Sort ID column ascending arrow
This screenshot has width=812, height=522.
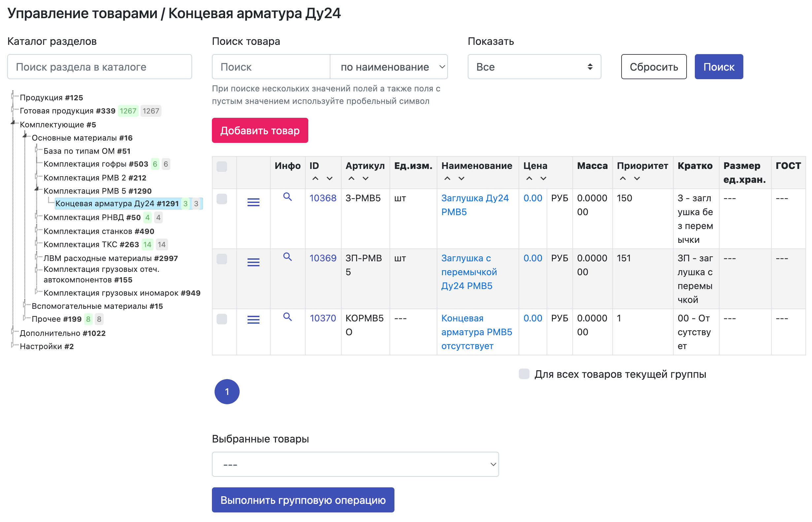point(315,178)
